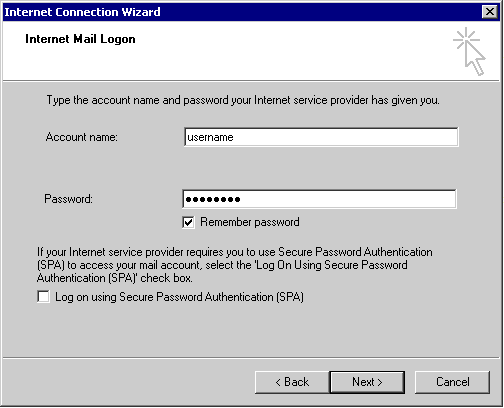The image size is (504, 408).
Task: Click the Remember password label text
Action: 250,222
